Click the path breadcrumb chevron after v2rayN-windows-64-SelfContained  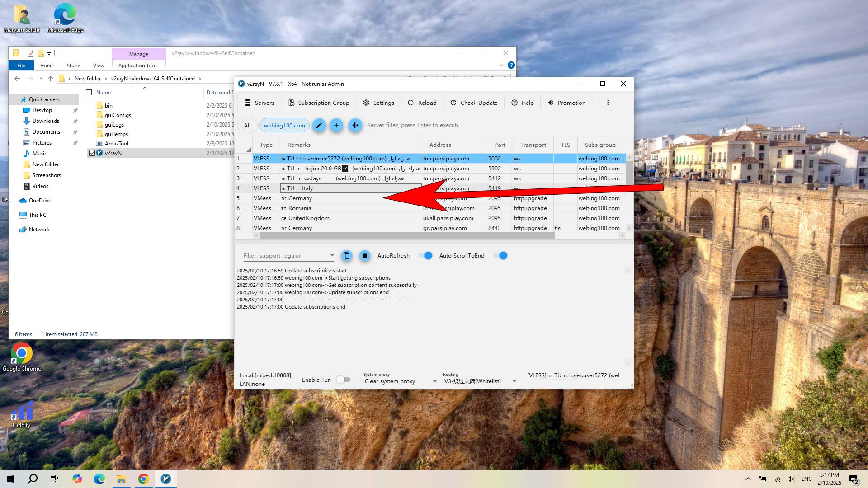200,79
